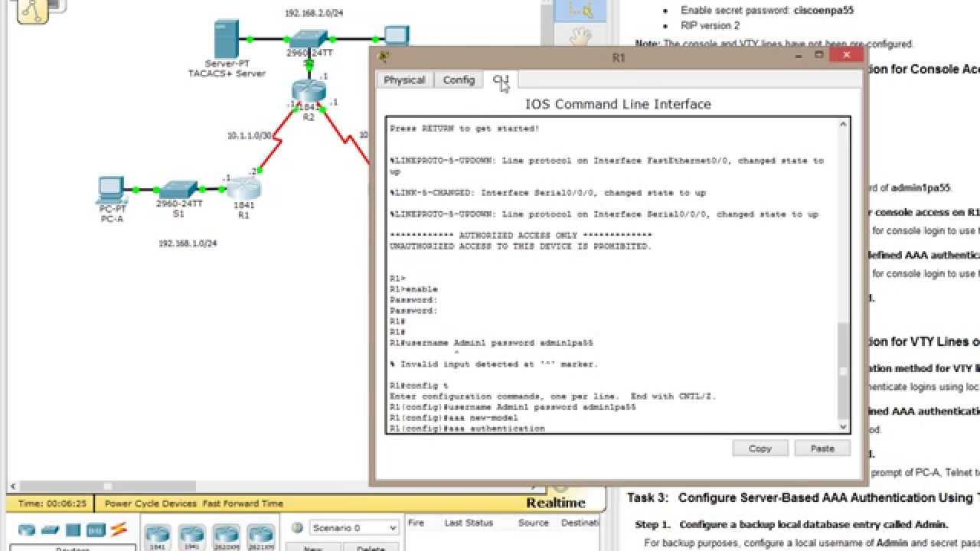Click the New scenario button
980x551 pixels.
(312, 546)
